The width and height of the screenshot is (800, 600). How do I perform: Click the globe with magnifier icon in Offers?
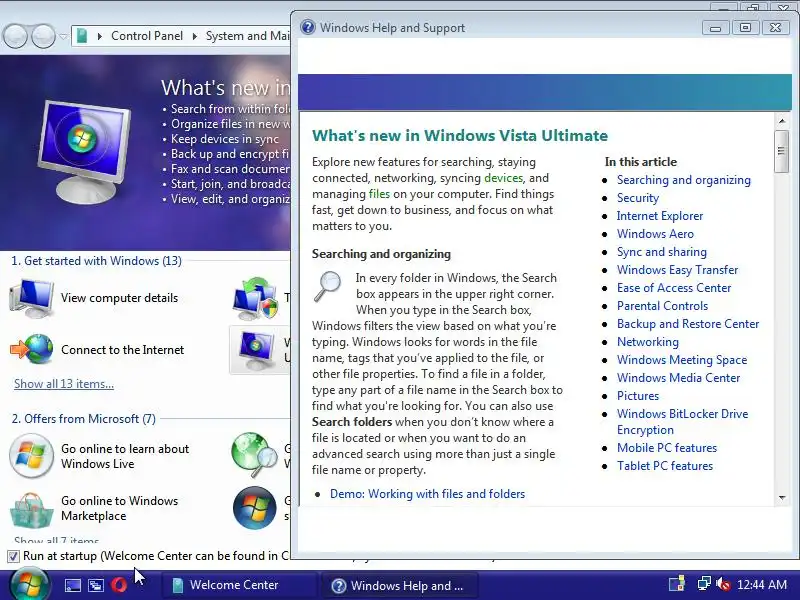pyautogui.click(x=254, y=455)
